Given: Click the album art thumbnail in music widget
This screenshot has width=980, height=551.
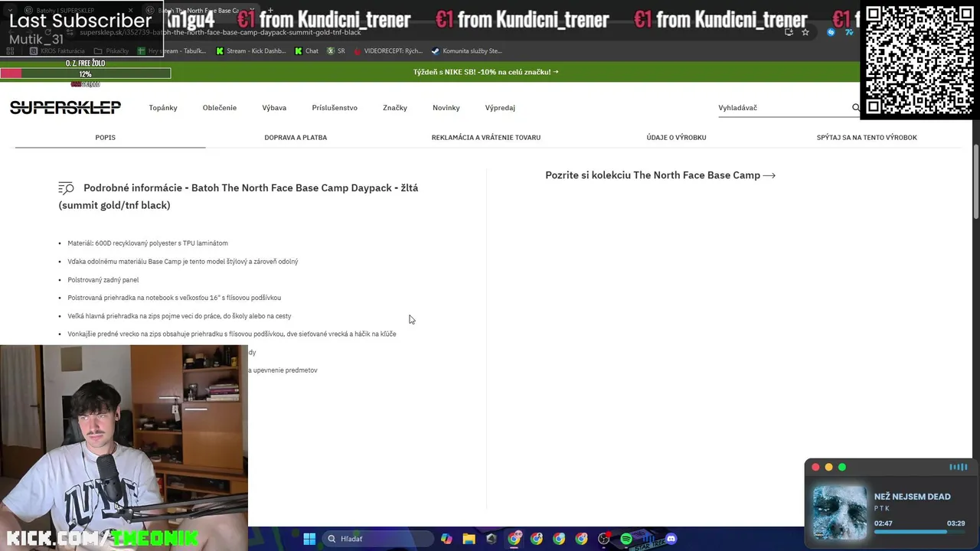Looking at the screenshot, I should [x=840, y=513].
